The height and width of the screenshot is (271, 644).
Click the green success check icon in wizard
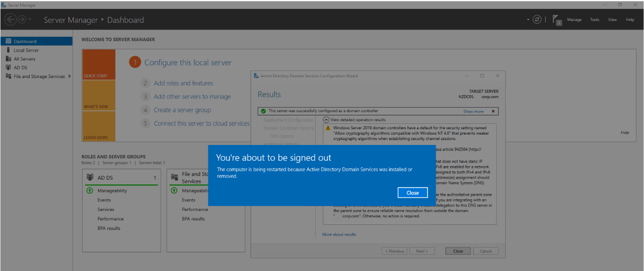[x=263, y=111]
